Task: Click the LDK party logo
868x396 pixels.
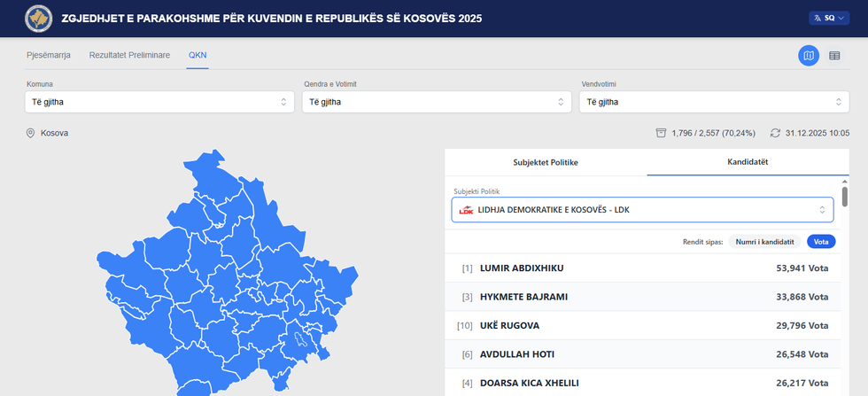Action: (466, 210)
